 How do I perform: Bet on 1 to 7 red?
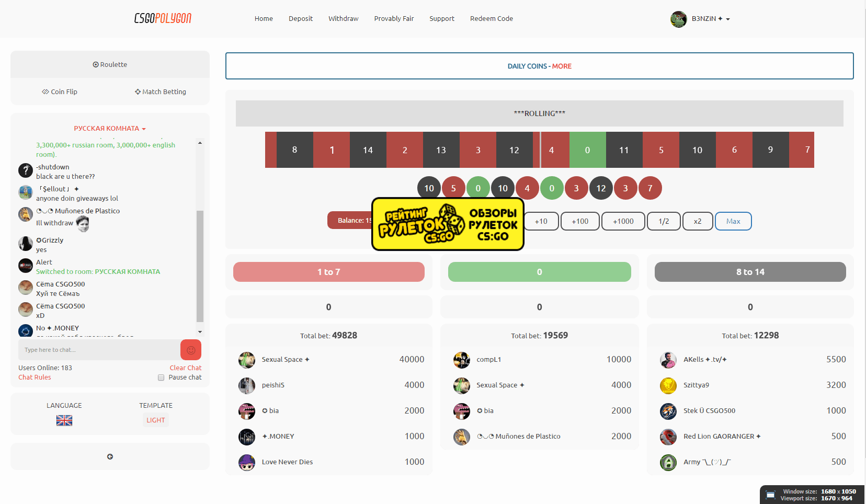point(329,272)
